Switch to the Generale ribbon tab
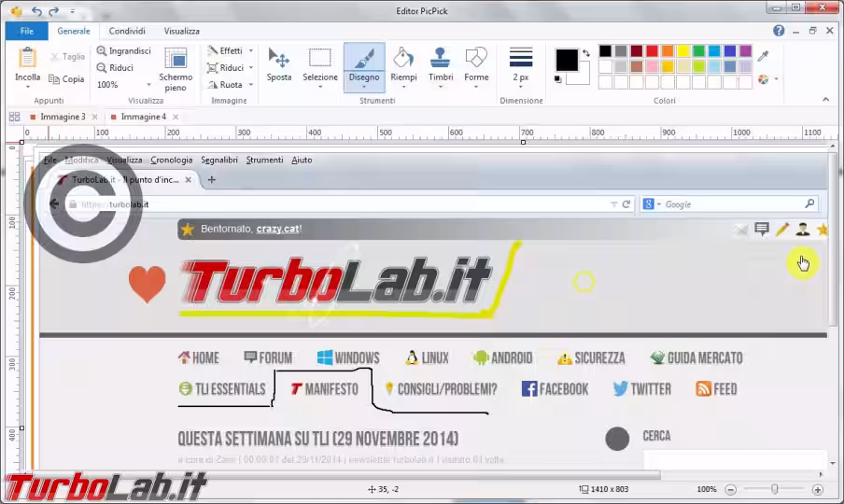The width and height of the screenshot is (844, 504). click(74, 31)
